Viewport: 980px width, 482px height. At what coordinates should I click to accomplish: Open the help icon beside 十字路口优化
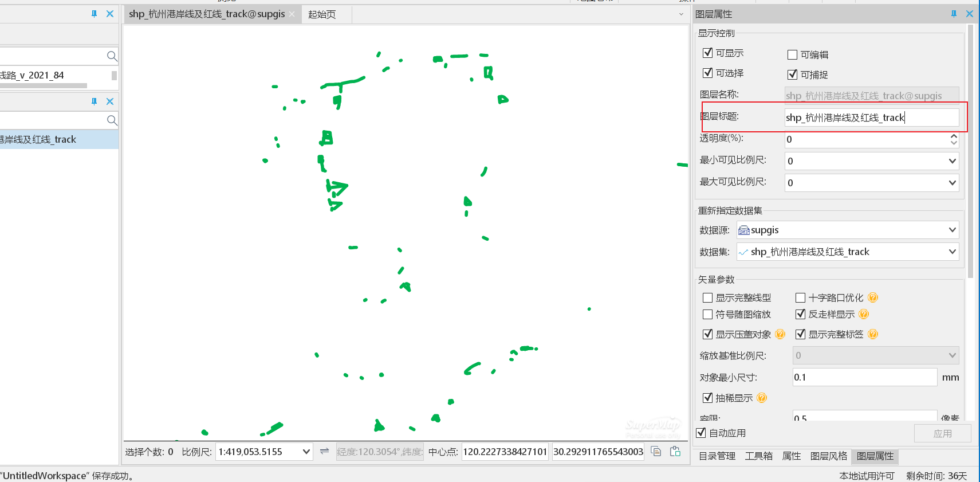pos(873,297)
